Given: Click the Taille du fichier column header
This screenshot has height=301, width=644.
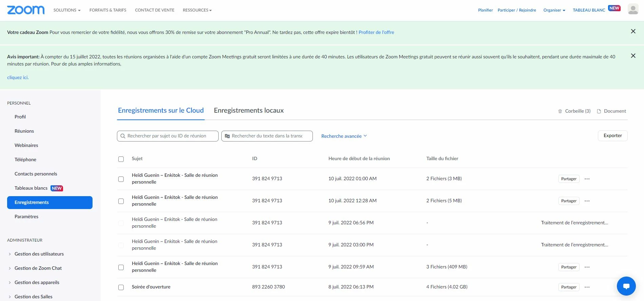Looking at the screenshot, I should click(442, 158).
